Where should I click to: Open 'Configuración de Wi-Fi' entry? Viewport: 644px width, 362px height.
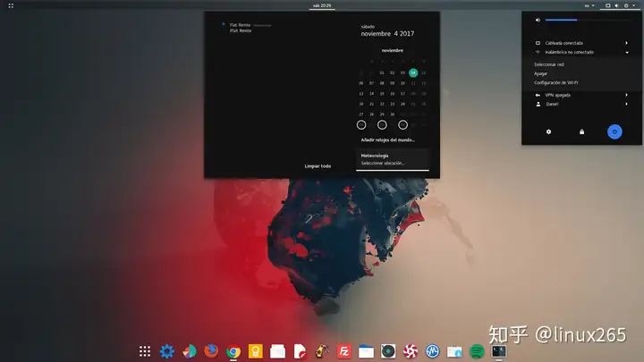click(555, 82)
